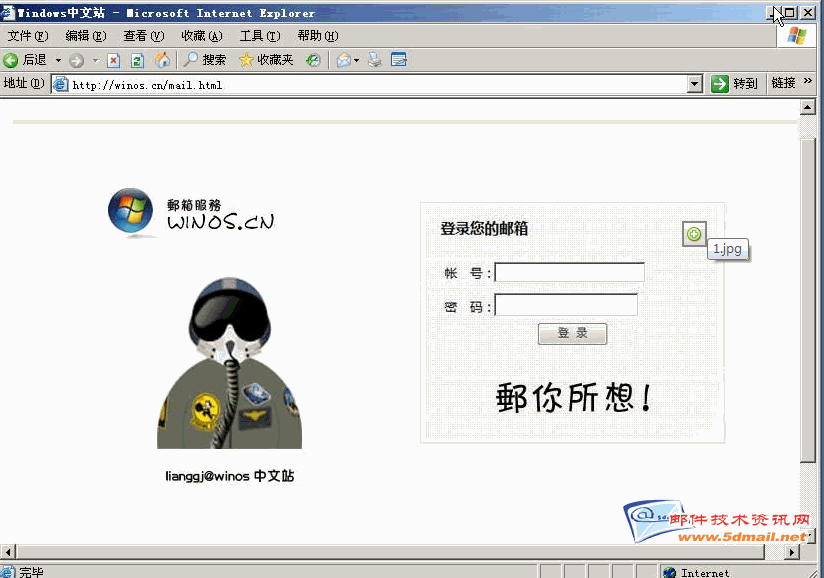Expand the Back button history dropdown

click(x=58, y=60)
